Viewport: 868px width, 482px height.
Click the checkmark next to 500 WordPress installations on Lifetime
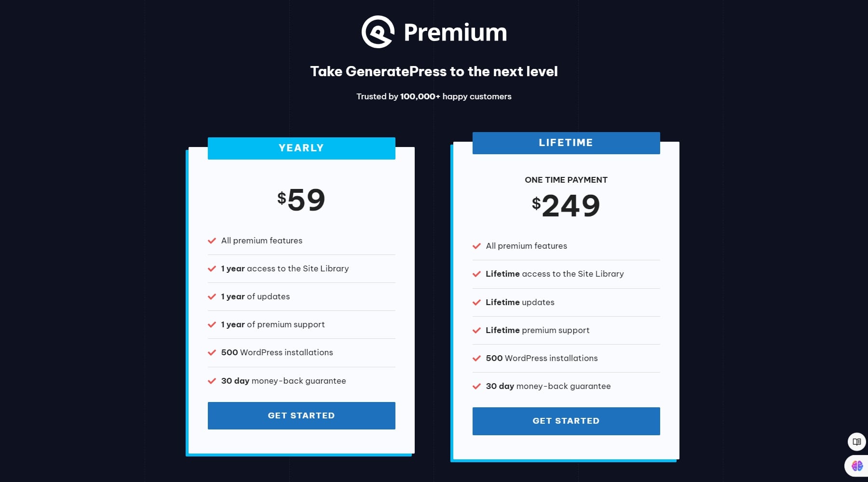476,358
